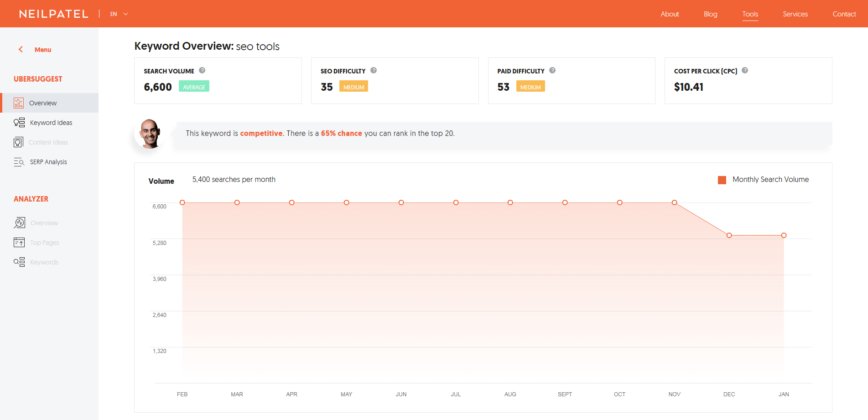Open the Ubersuggest Overview chart icon
The height and width of the screenshot is (420, 868).
[x=19, y=103]
